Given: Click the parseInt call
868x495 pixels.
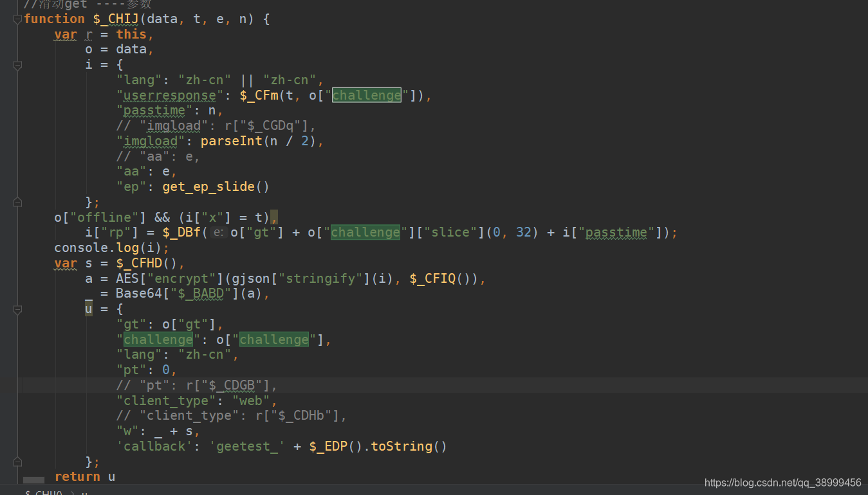Looking at the screenshot, I should coord(232,141).
